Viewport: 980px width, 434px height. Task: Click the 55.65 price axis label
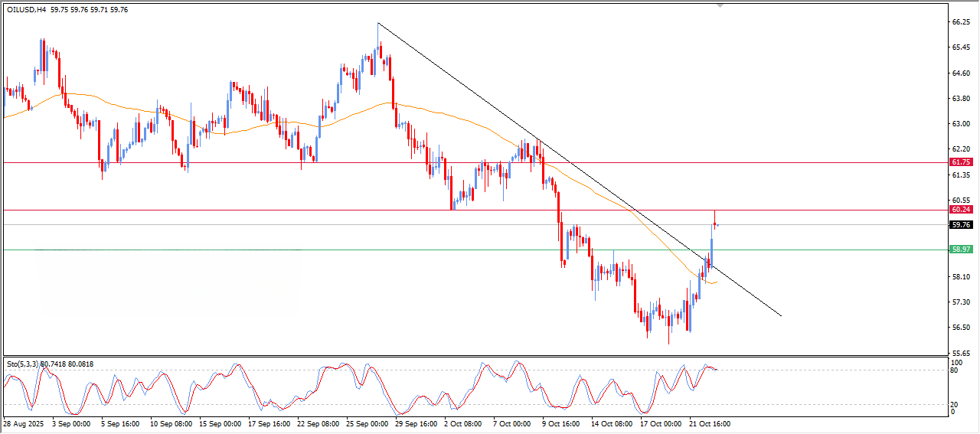tap(960, 353)
